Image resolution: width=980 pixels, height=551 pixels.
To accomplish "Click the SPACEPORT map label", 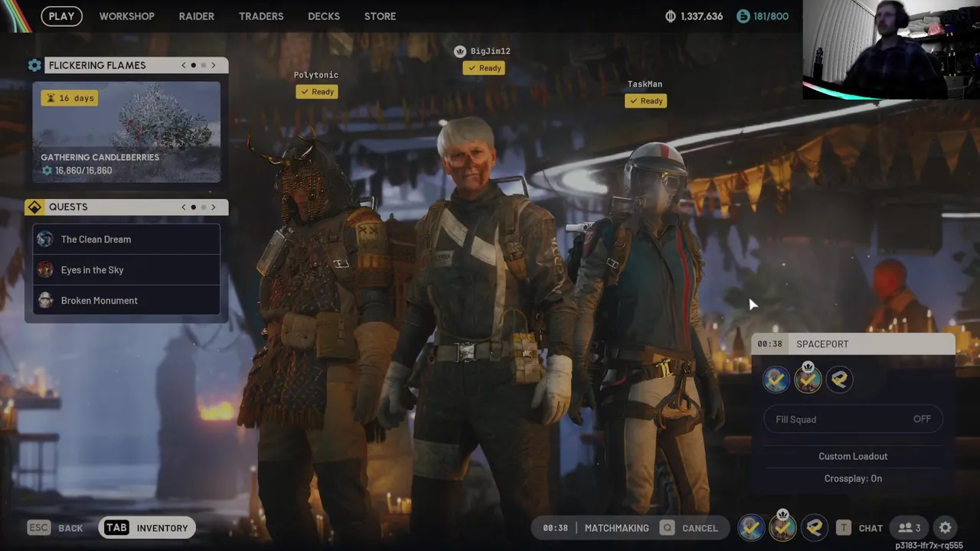I will click(x=822, y=344).
